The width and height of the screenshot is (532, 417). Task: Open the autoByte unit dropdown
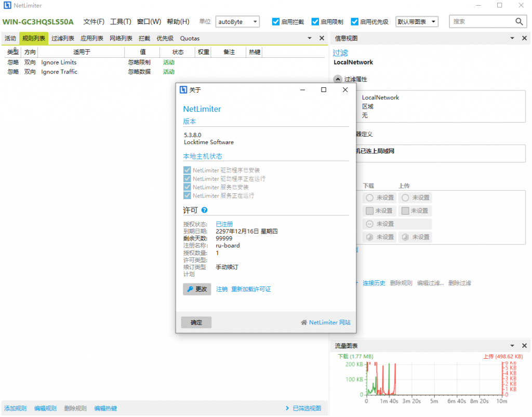tap(256, 21)
